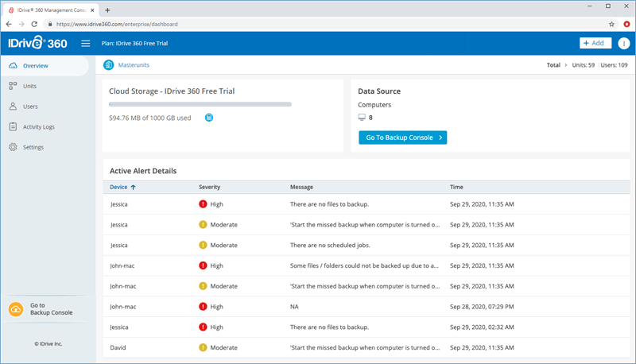Reload the page using the refresh icon

(x=34, y=24)
